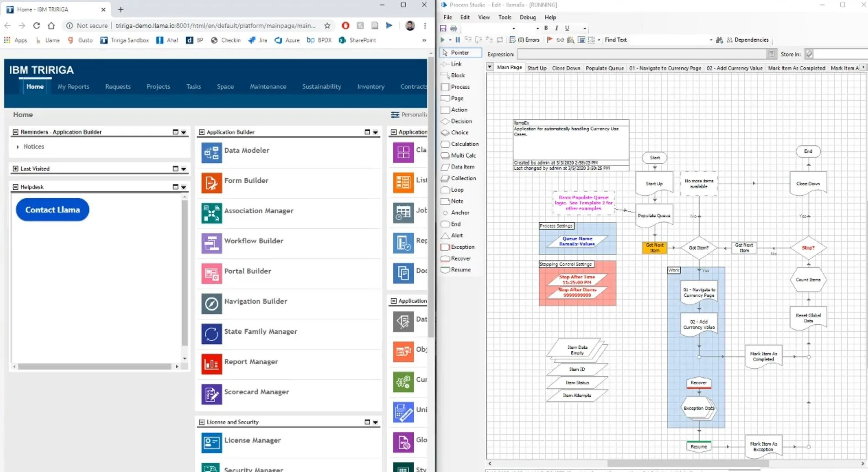868x472 pixels.
Task: Collapse the Application Builder portal section
Action: pos(201,132)
